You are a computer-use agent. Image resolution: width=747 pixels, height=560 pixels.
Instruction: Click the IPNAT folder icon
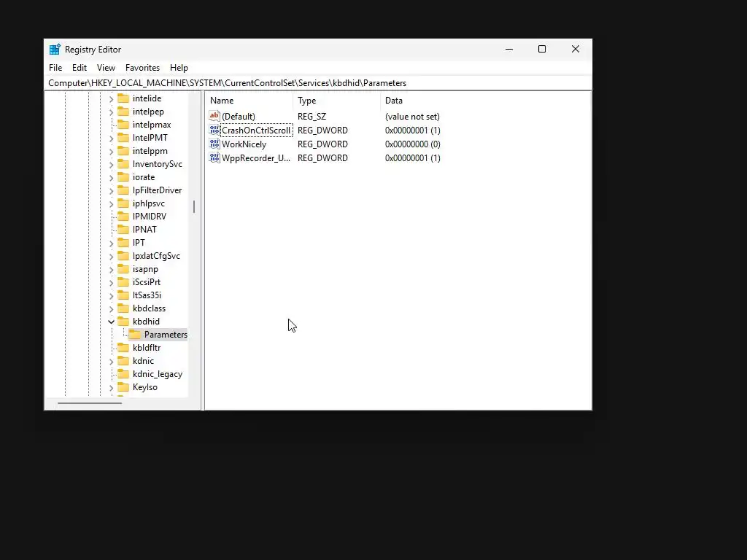coord(123,230)
